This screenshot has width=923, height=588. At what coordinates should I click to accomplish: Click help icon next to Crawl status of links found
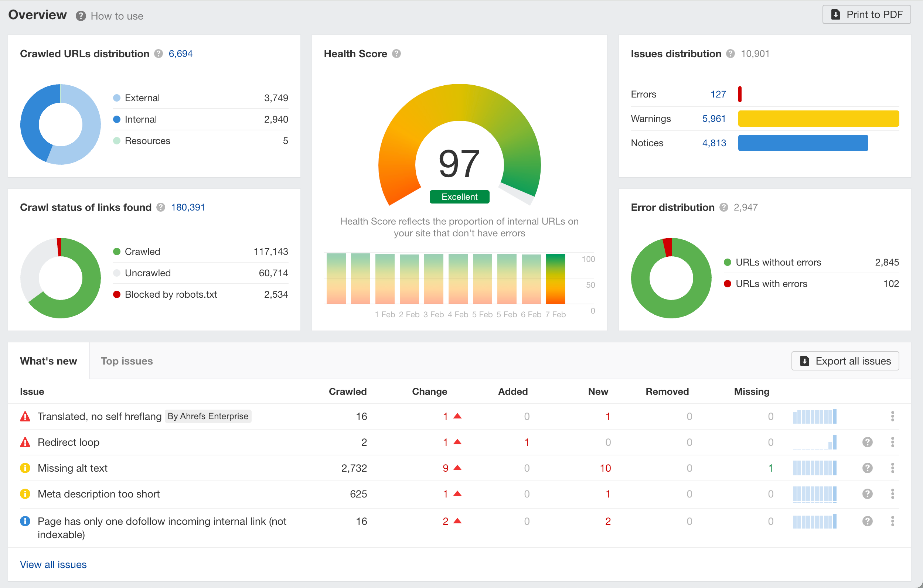(x=161, y=207)
